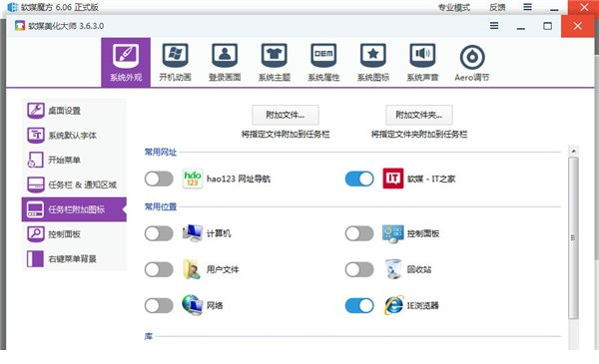Select the 系统图标 system icons tab
The height and width of the screenshot is (364, 599).
coord(373,63)
